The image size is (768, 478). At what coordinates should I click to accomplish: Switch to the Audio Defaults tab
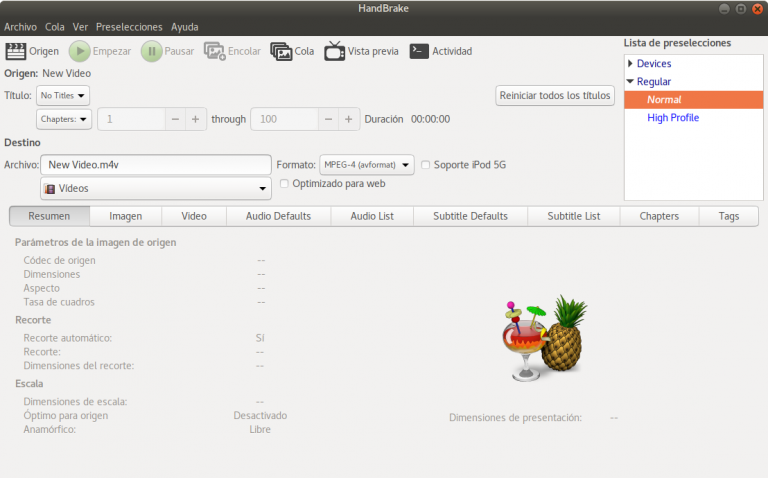point(278,216)
